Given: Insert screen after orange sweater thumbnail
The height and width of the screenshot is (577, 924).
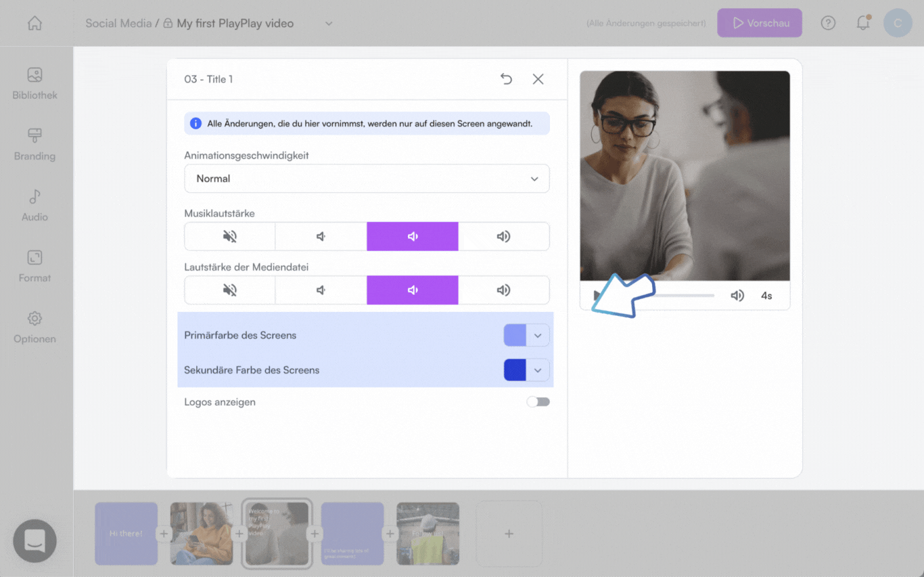Looking at the screenshot, I should click(239, 534).
